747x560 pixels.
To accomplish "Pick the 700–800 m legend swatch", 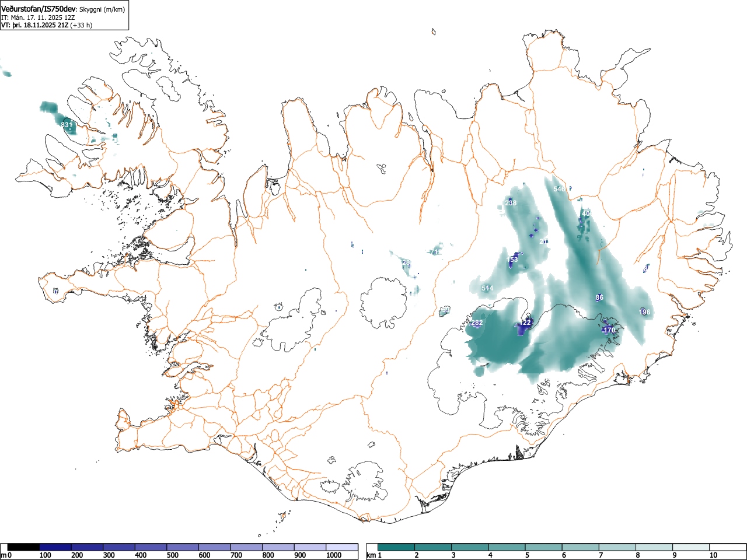I will [246, 547].
